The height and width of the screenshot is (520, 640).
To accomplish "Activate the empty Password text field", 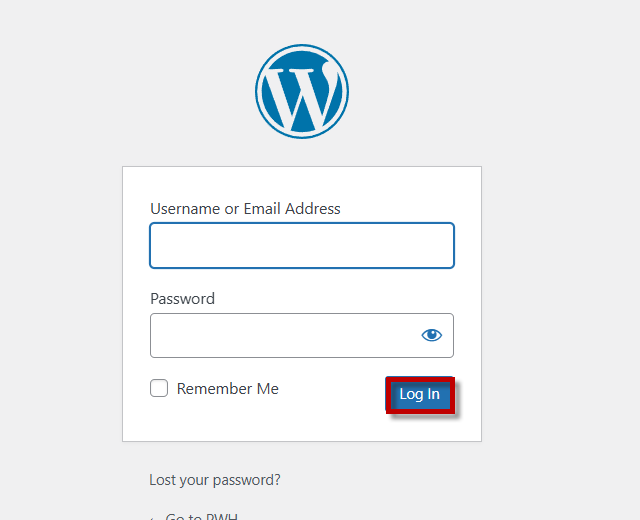I will coord(283,335).
